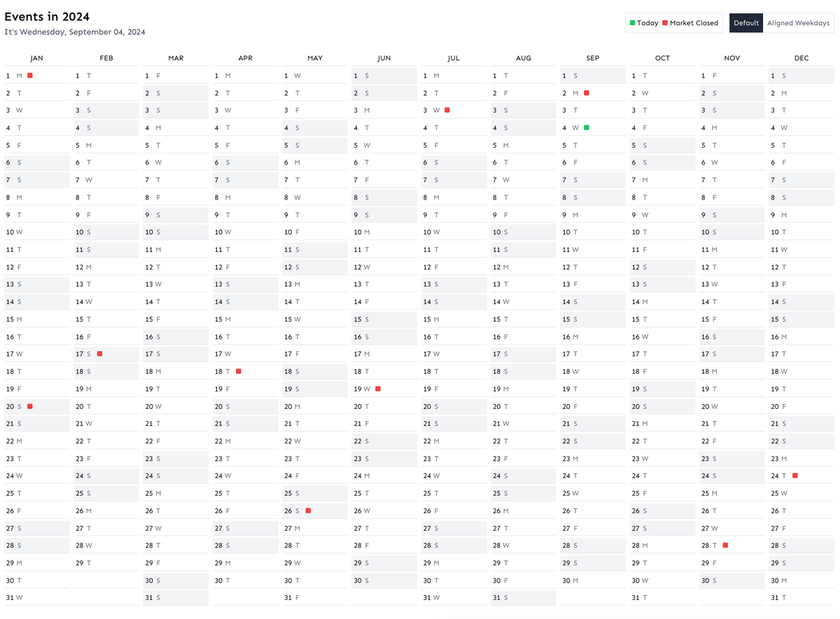Switch to Aligned Weekdays view
The height and width of the screenshot is (619, 840).
(798, 23)
